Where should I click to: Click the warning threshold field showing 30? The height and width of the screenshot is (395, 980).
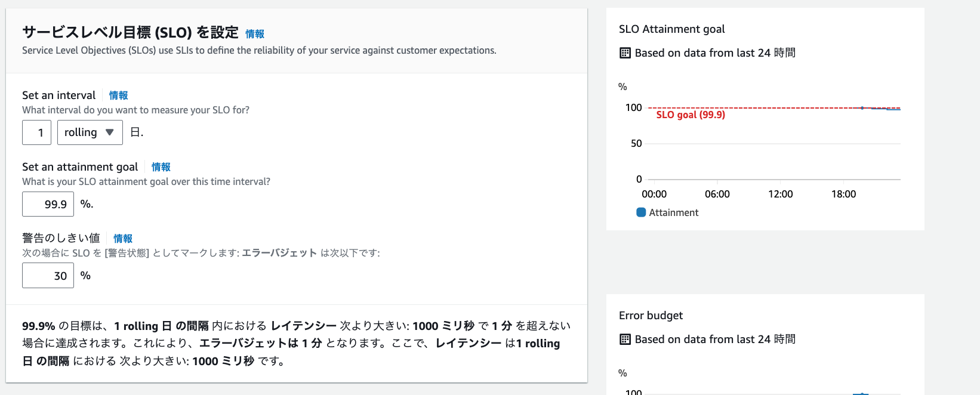(48, 276)
